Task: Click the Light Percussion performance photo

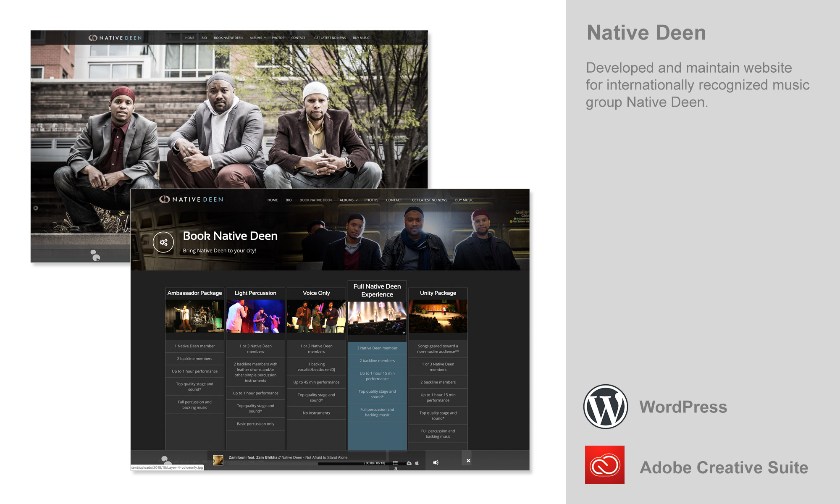Action: (x=255, y=316)
